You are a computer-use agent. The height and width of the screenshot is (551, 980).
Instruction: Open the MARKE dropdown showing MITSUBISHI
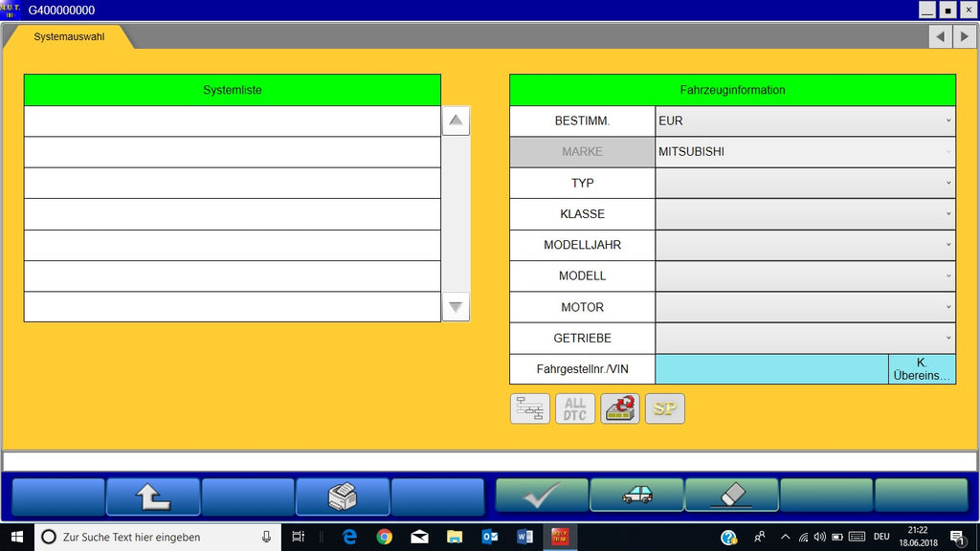coord(805,152)
